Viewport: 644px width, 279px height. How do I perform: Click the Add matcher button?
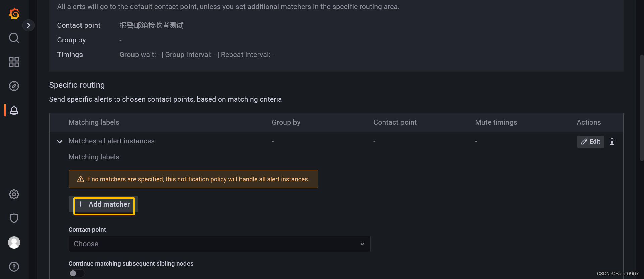click(104, 204)
